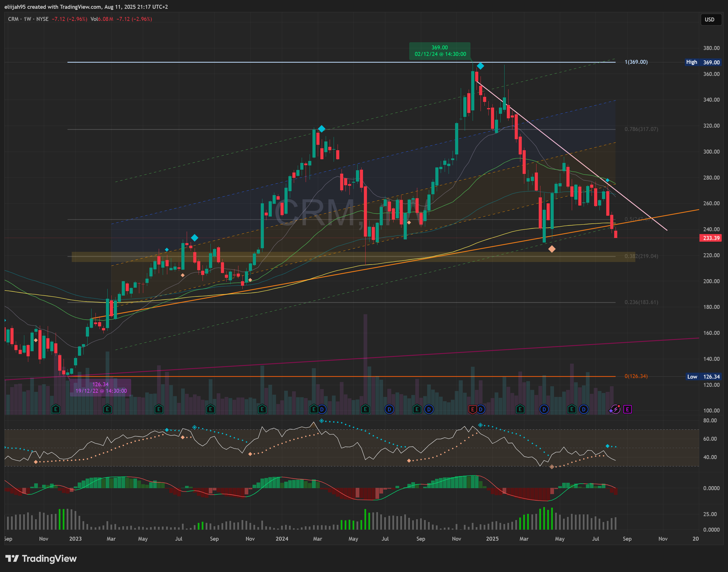Select the 0(126.34) Fibonacci level label
Image resolution: width=728 pixels, height=572 pixels.
click(636, 376)
